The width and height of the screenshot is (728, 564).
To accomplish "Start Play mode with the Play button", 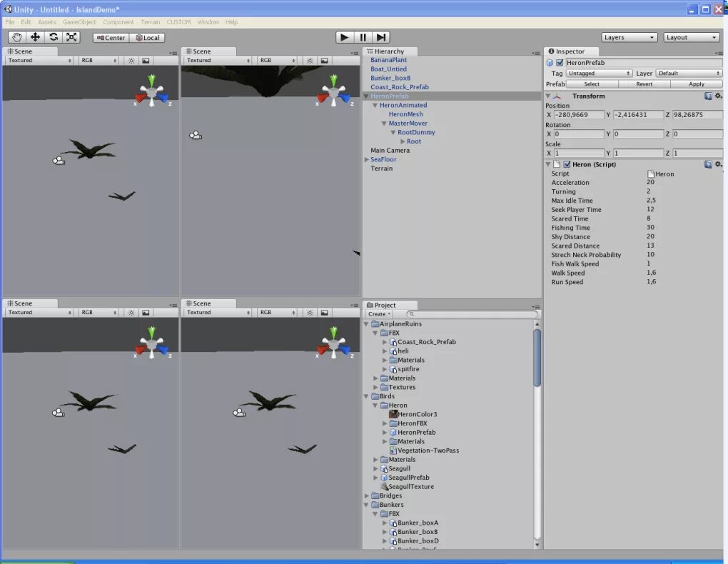I will click(x=345, y=37).
